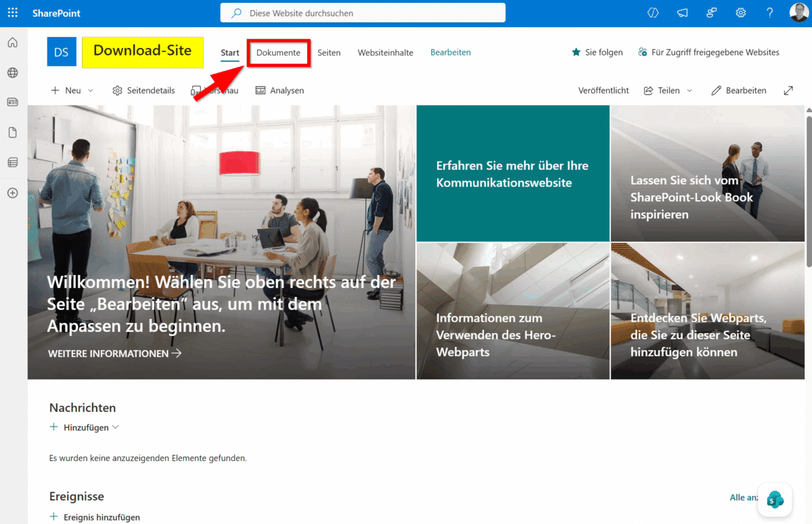Open the app launcher waffle icon
This screenshot has height=524, width=812.
tap(13, 13)
